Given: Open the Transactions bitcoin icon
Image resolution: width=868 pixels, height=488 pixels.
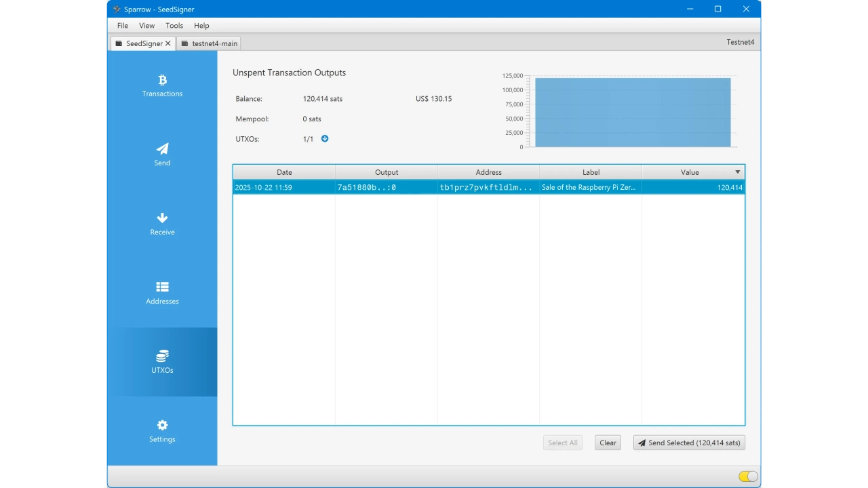Looking at the screenshot, I should pos(162,80).
